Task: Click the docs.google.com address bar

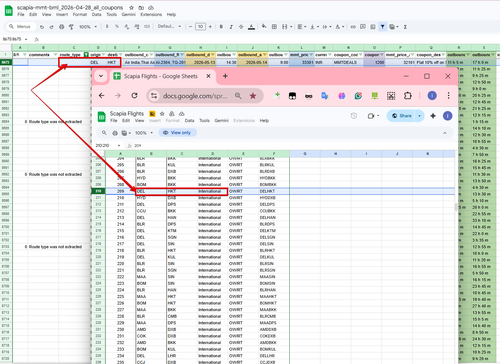Action: tap(195, 96)
